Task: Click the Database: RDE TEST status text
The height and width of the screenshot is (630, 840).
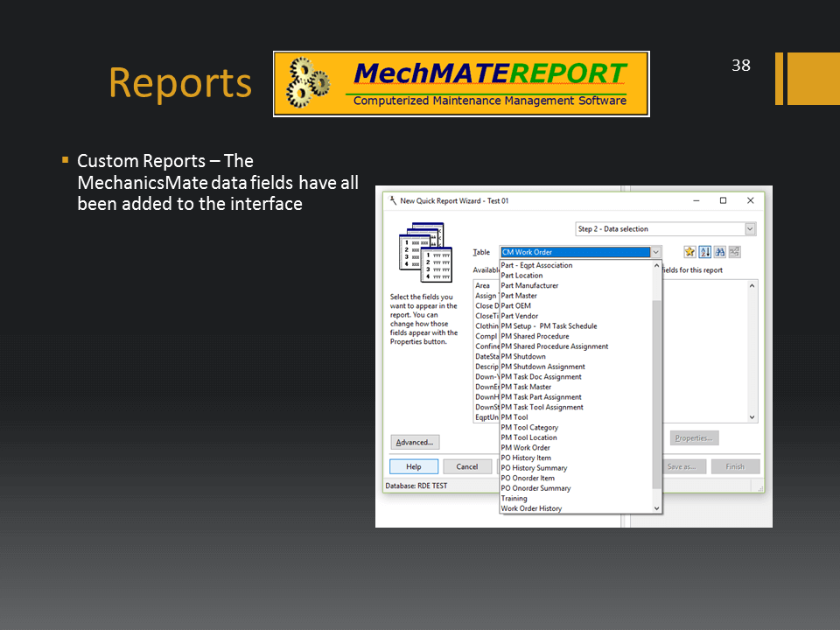Action: click(x=416, y=486)
